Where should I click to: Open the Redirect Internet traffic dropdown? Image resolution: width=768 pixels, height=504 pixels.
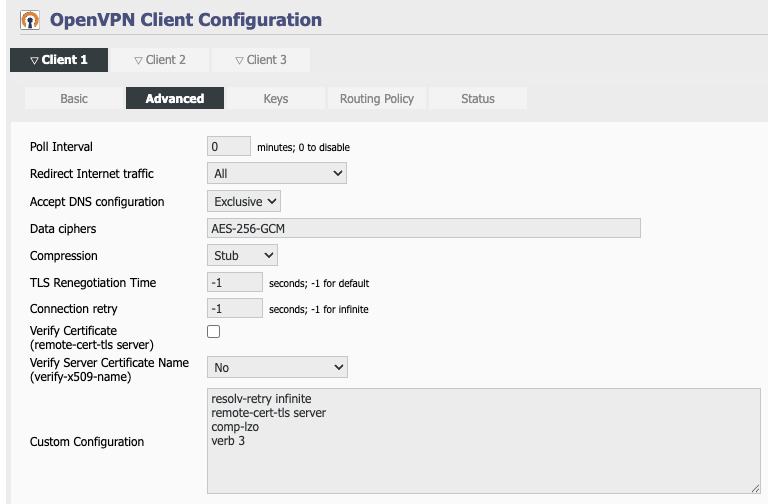tap(277, 173)
